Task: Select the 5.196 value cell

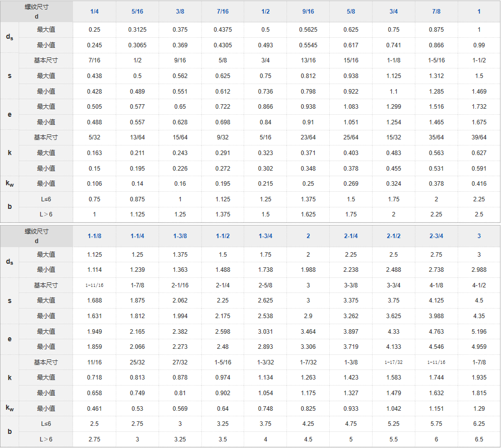Action: 479,332
